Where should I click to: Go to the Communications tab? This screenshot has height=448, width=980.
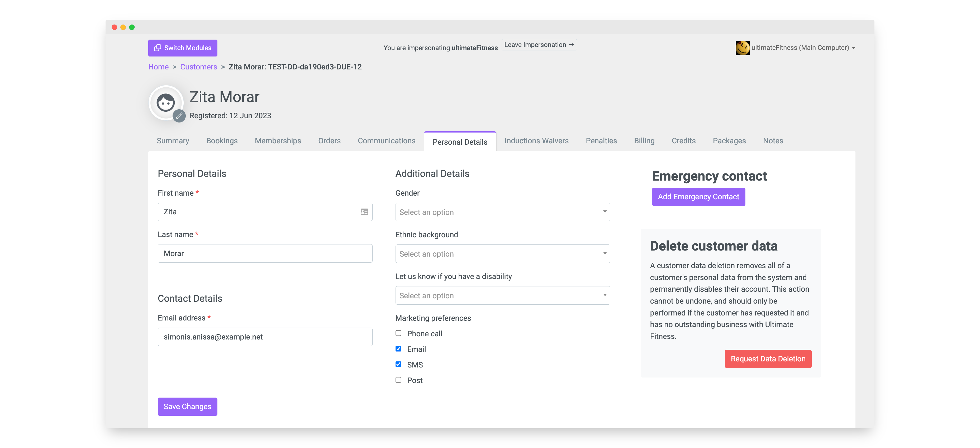387,141
